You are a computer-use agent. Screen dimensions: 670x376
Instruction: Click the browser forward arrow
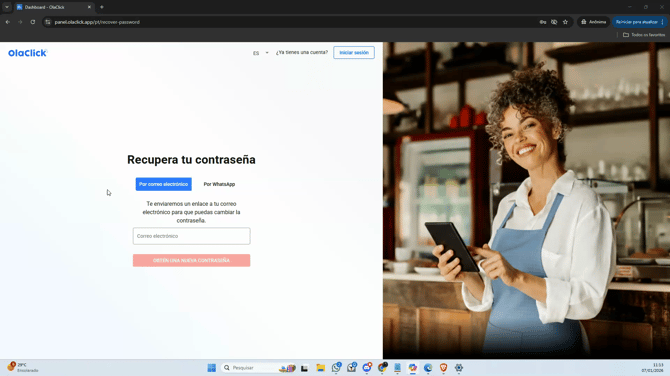(x=20, y=22)
